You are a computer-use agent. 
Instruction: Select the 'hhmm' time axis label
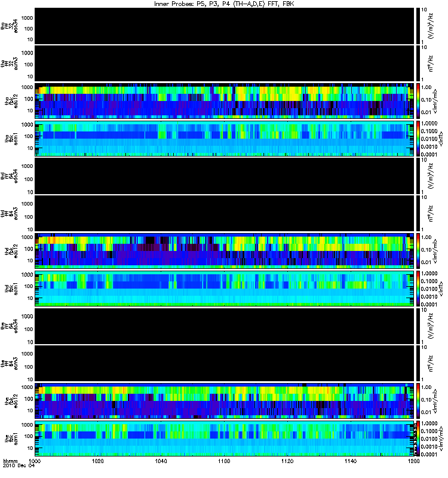coord(10,461)
